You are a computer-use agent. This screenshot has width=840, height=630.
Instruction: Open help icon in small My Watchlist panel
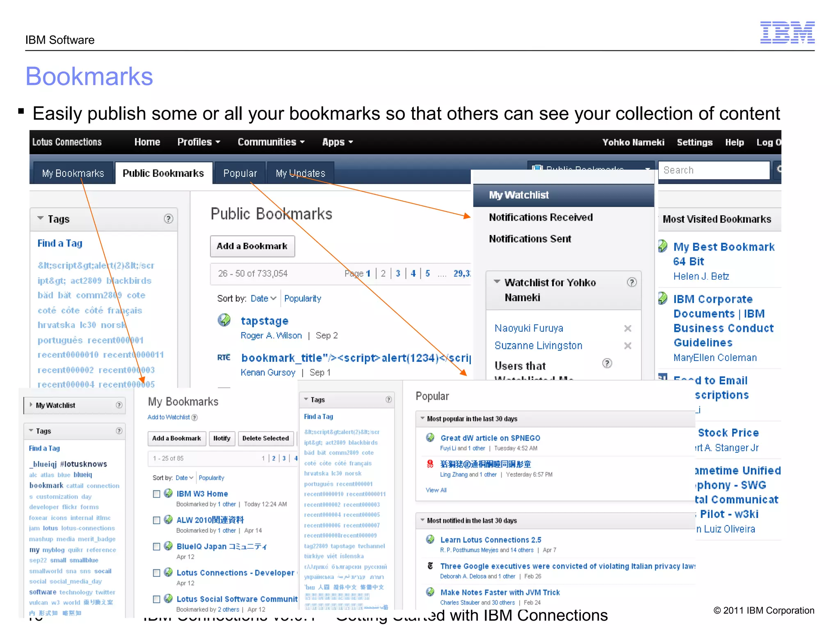click(119, 405)
